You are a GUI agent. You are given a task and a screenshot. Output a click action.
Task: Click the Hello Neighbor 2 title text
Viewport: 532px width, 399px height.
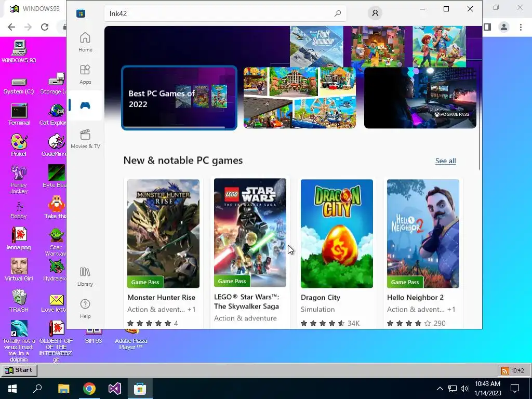pyautogui.click(x=415, y=298)
